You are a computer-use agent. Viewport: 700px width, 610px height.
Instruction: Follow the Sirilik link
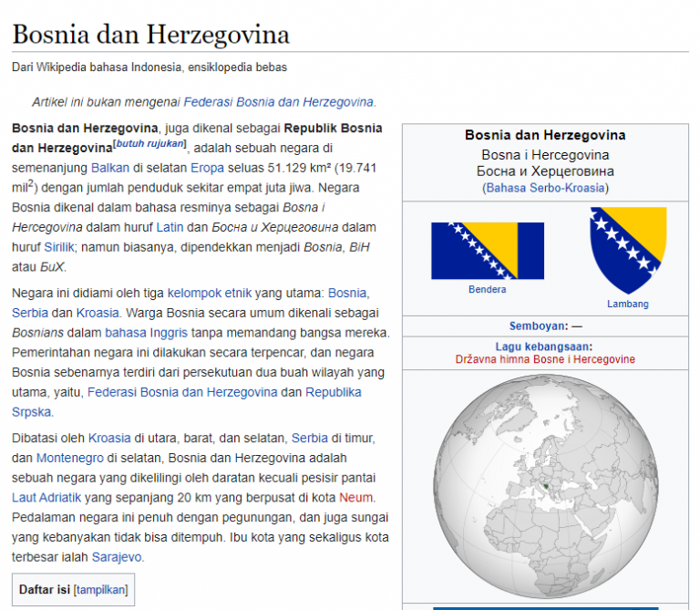coord(59,247)
